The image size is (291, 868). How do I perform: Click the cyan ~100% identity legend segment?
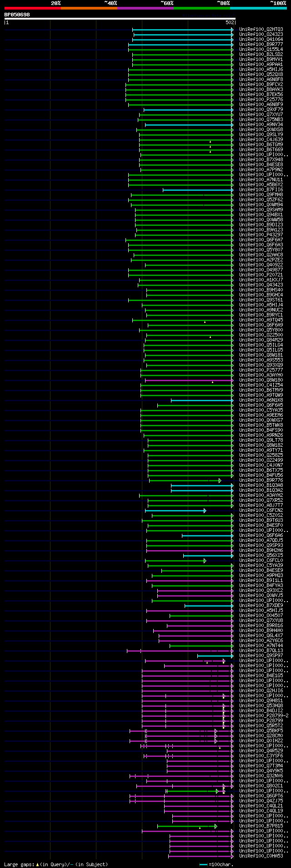click(x=258, y=8)
